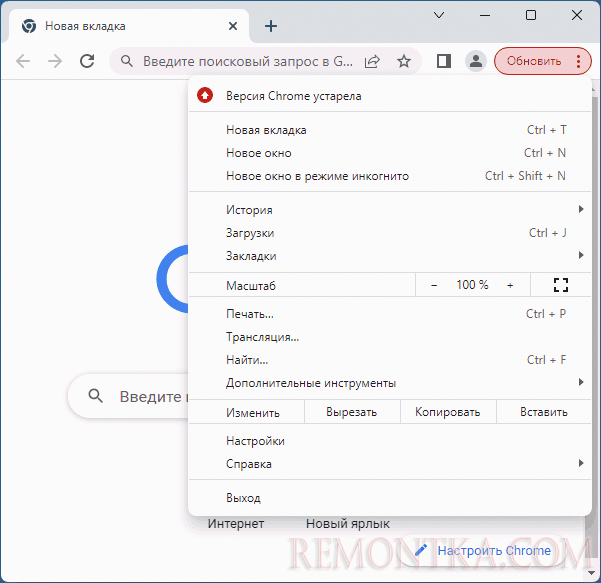
Task: Open the side panel icon
Action: tap(444, 61)
